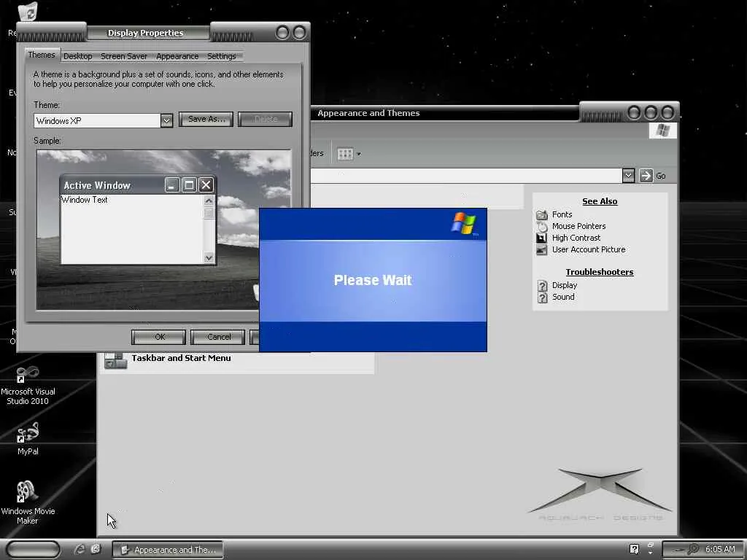Click the help question mark tray icon
Screen dimensions: 747x560
click(634, 549)
